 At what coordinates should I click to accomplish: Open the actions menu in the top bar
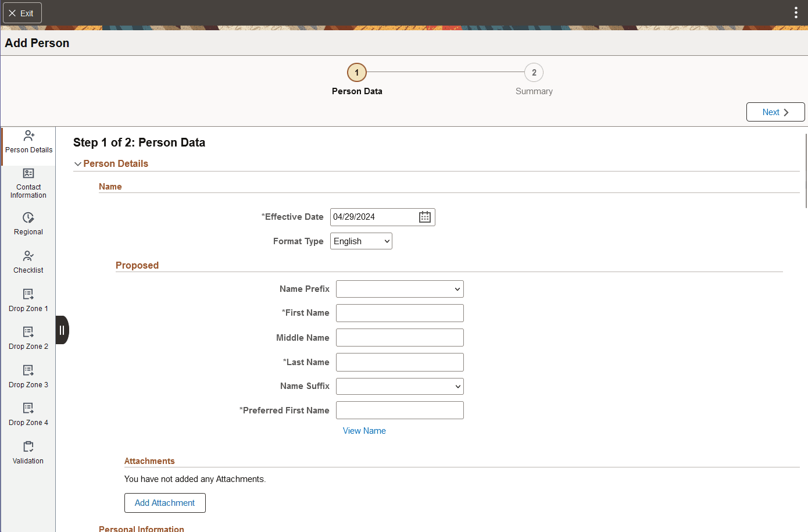point(796,12)
